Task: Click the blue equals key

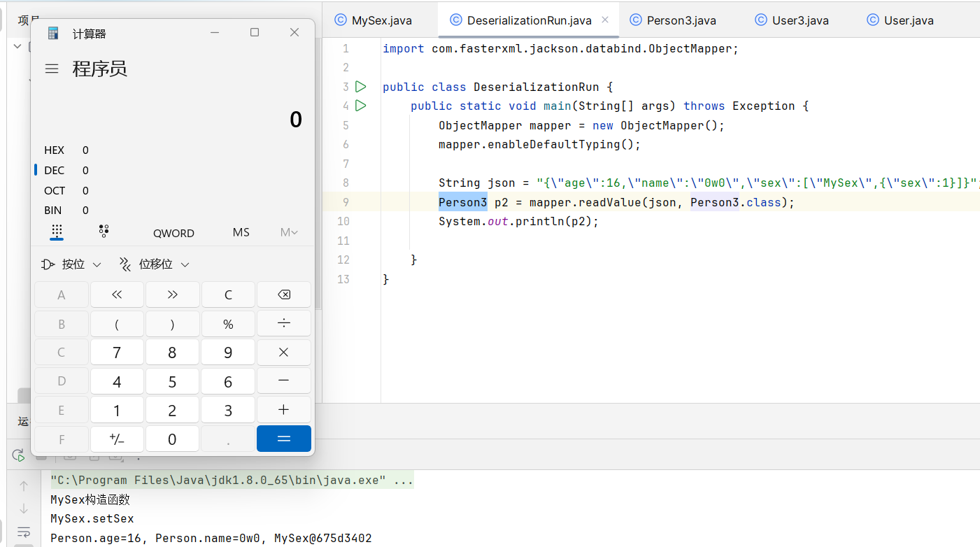Action: pyautogui.click(x=284, y=439)
